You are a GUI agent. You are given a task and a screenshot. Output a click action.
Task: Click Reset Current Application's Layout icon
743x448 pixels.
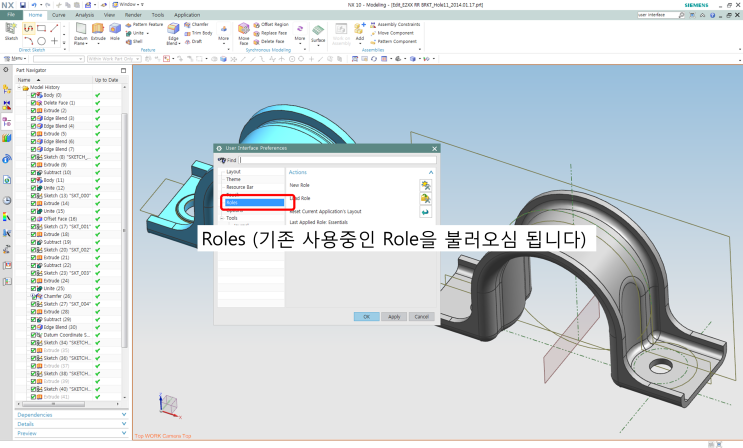coord(425,212)
